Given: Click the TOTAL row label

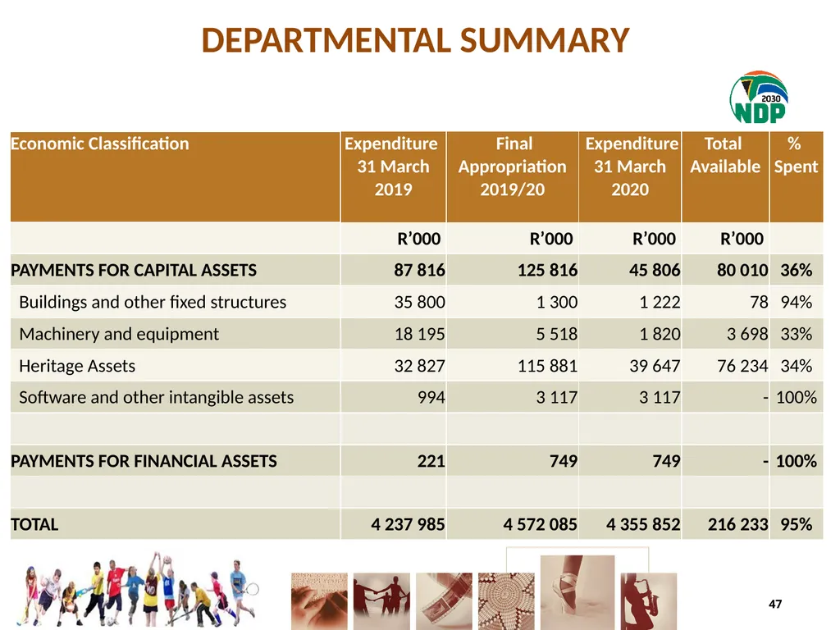Looking at the screenshot, I should [x=34, y=524].
